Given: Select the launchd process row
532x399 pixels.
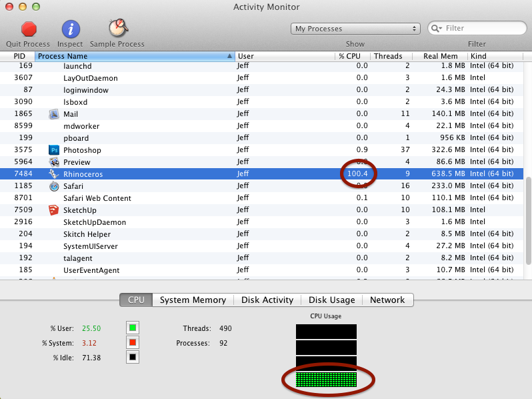Looking at the screenshot, I should click(261, 66).
